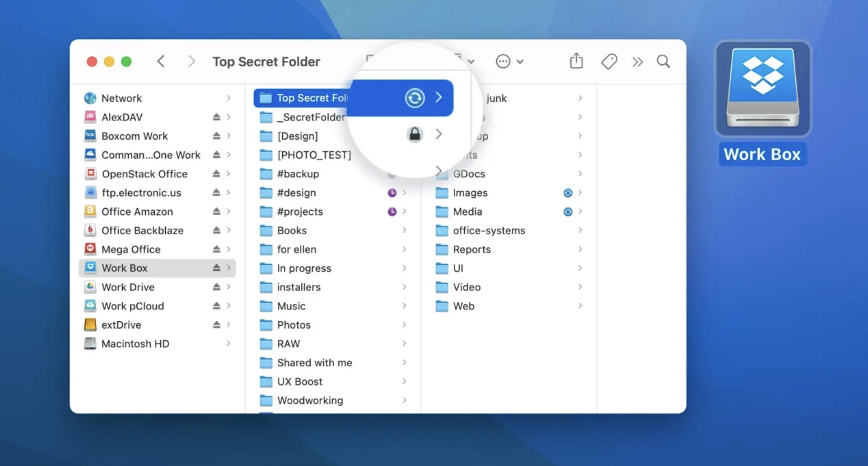Select the Woodworking folder
868x466 pixels.
click(x=310, y=400)
